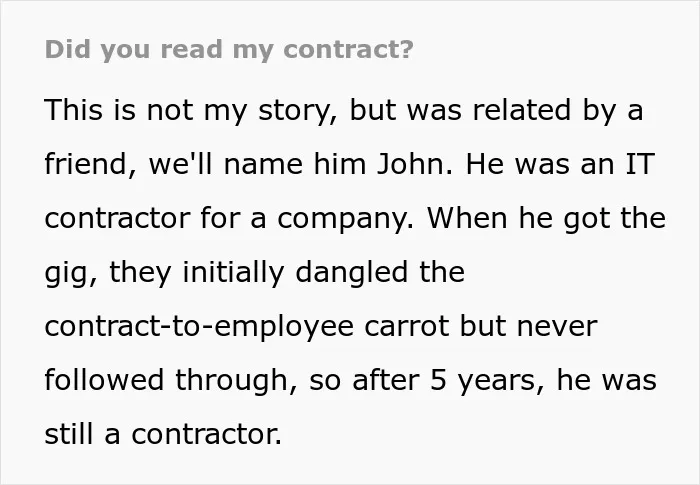700x485 pixels.
Task: Click the word "still" starting the last line
Action: coord(69,435)
